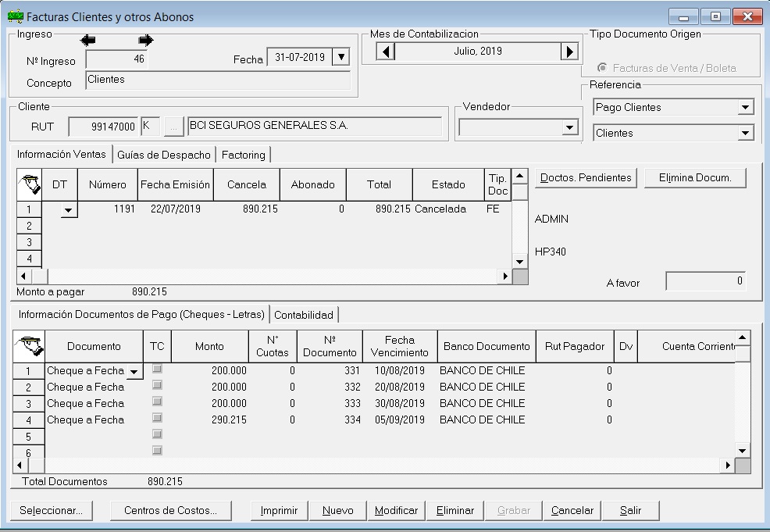Click Elimina Docum. button
The height and width of the screenshot is (532, 770).
click(695, 178)
